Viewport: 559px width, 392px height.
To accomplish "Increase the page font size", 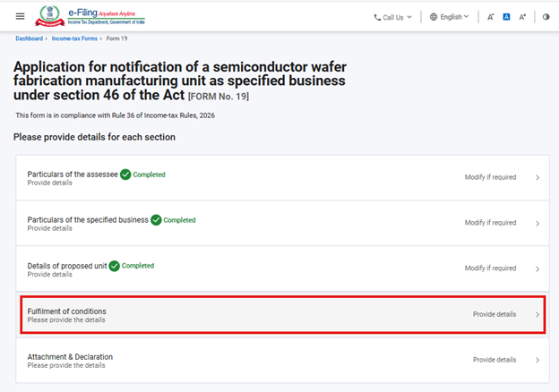I will 522,17.
